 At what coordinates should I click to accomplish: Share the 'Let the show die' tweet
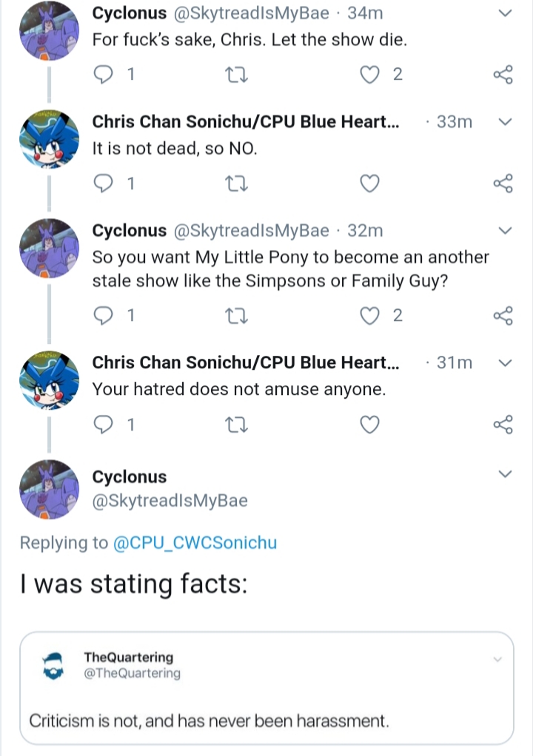point(503,75)
